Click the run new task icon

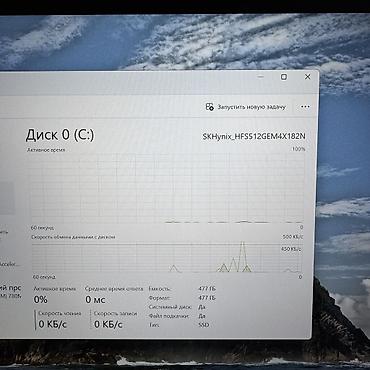pos(209,107)
